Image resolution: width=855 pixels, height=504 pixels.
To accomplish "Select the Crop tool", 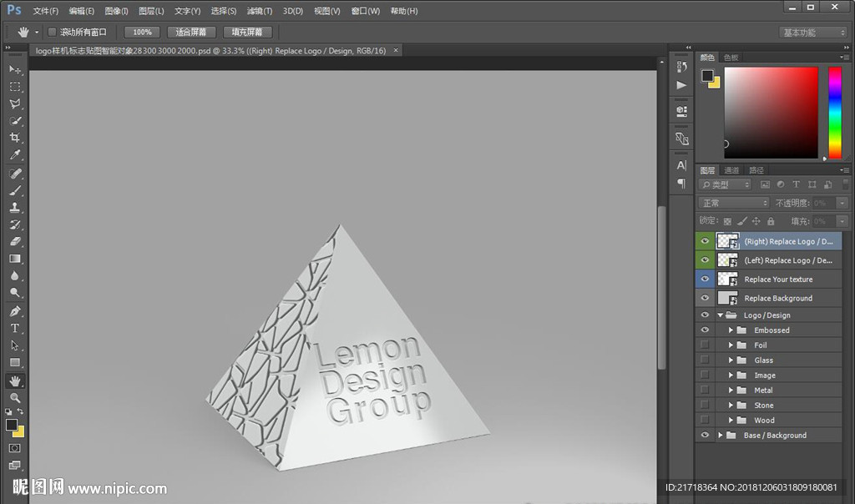I will (x=15, y=138).
